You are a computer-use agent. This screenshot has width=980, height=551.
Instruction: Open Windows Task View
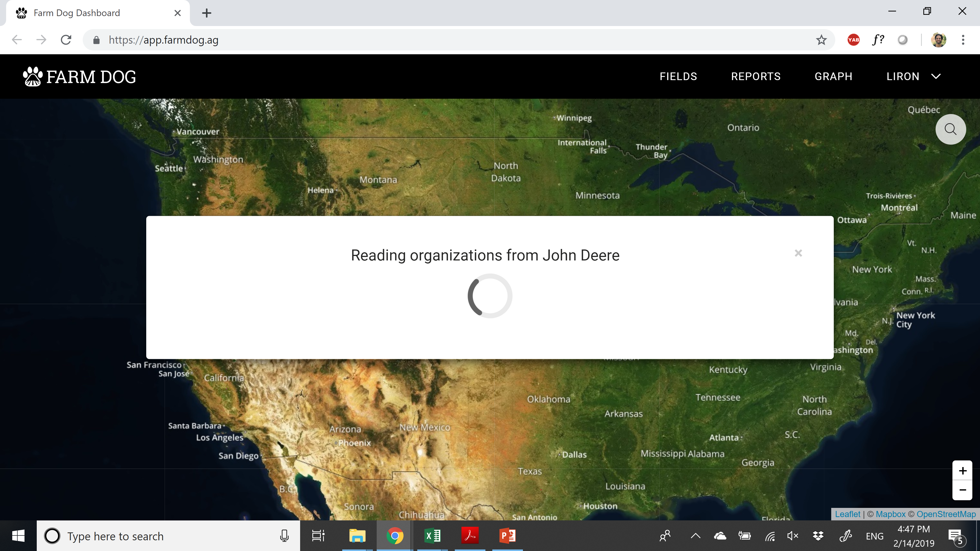point(318,536)
